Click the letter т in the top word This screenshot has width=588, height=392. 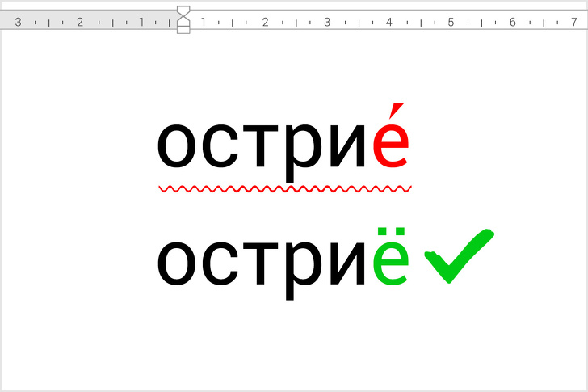pyautogui.click(x=260, y=145)
